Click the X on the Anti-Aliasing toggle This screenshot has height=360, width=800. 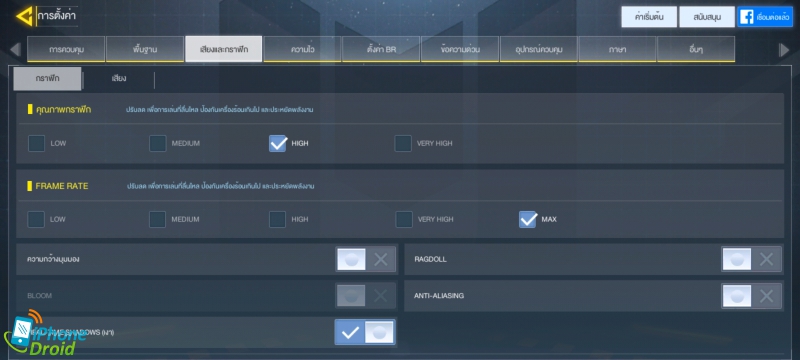pos(766,296)
